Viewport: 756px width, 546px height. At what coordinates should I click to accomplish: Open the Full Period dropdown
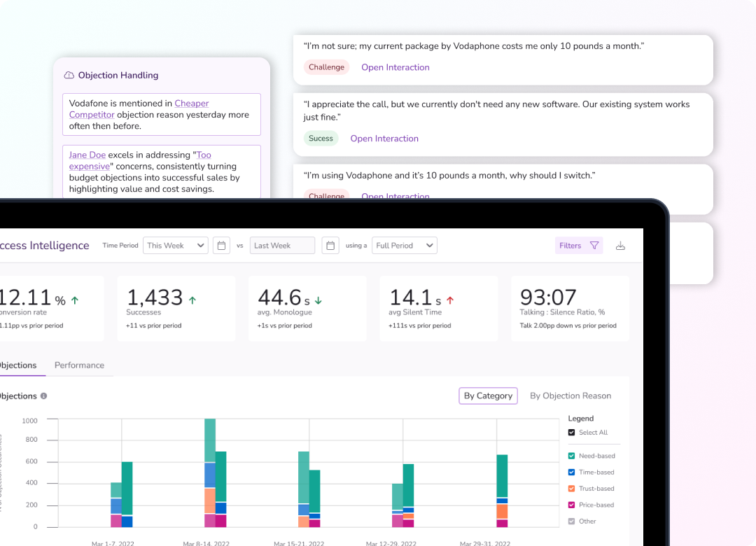point(404,245)
